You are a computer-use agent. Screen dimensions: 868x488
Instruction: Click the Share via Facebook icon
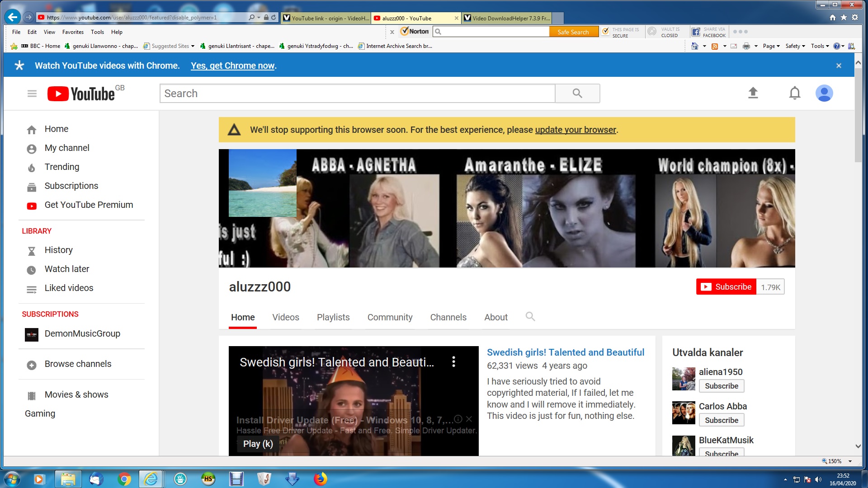click(x=696, y=32)
